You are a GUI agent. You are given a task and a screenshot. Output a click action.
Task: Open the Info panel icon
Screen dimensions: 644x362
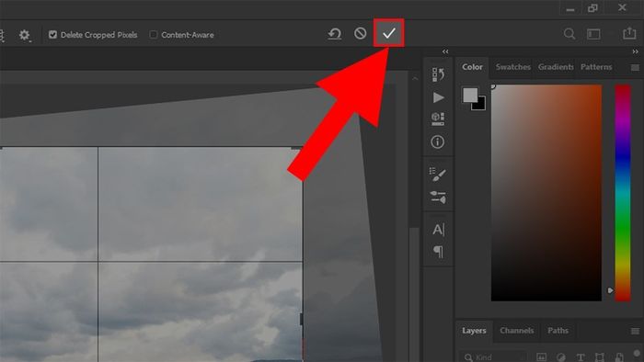[x=437, y=141]
